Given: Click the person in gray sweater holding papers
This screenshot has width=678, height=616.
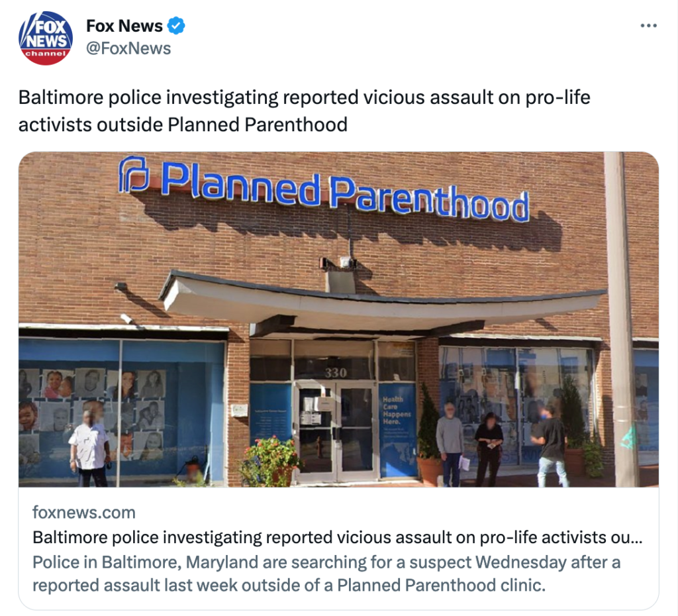Looking at the screenshot, I should coord(450,444).
